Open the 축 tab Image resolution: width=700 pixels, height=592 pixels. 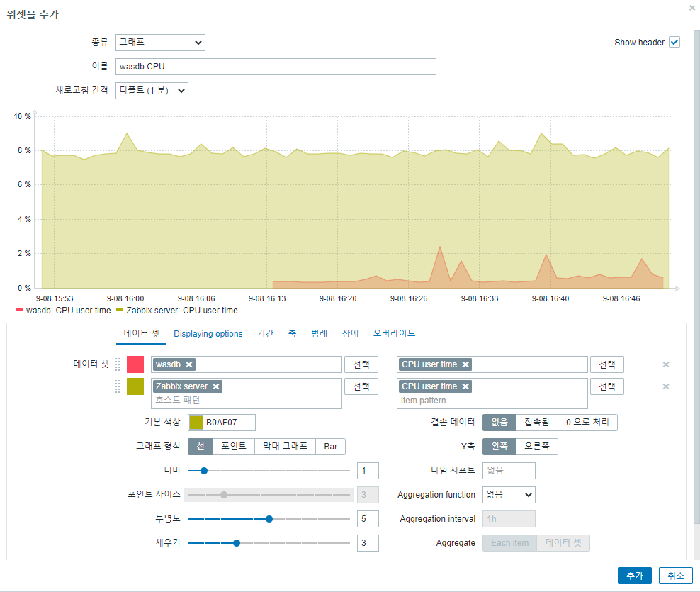(293, 334)
